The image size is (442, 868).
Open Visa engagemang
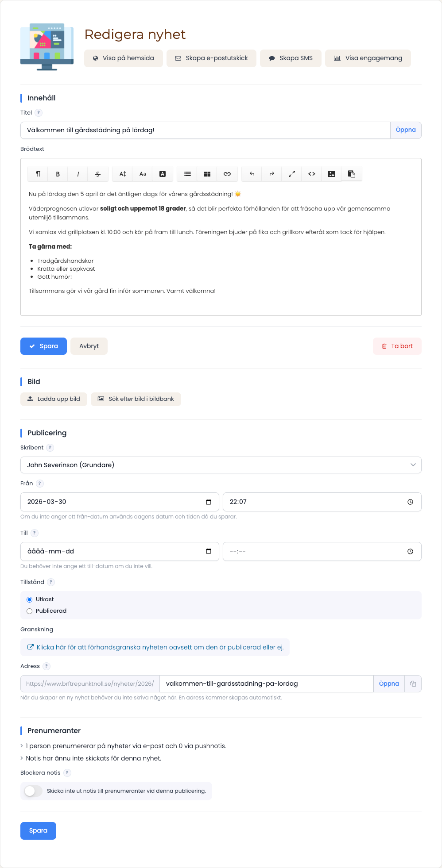368,58
